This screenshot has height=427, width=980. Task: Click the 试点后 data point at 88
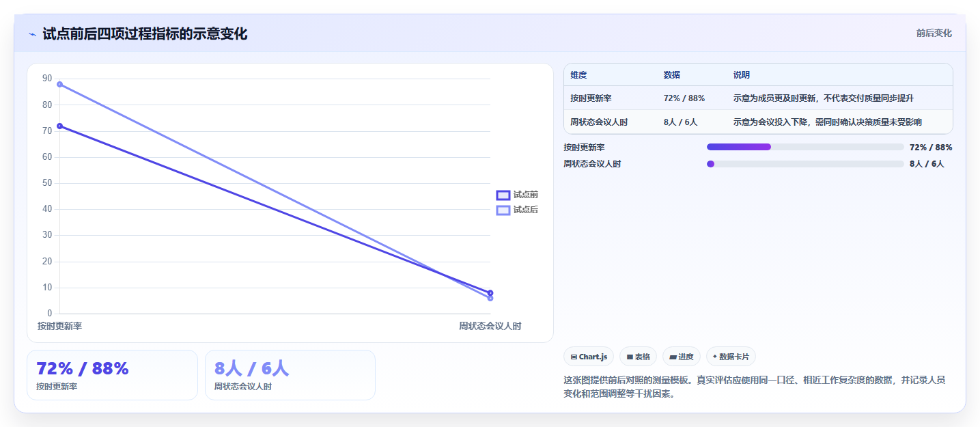pos(59,84)
